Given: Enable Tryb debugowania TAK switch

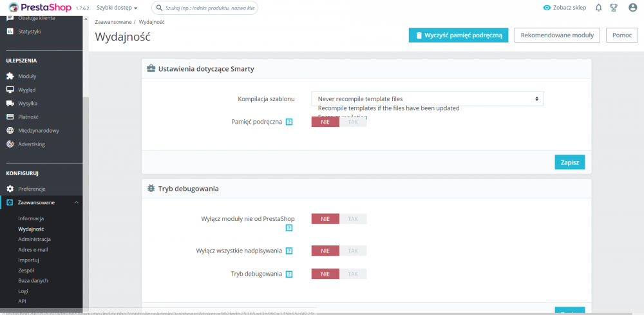Looking at the screenshot, I should [352, 274].
